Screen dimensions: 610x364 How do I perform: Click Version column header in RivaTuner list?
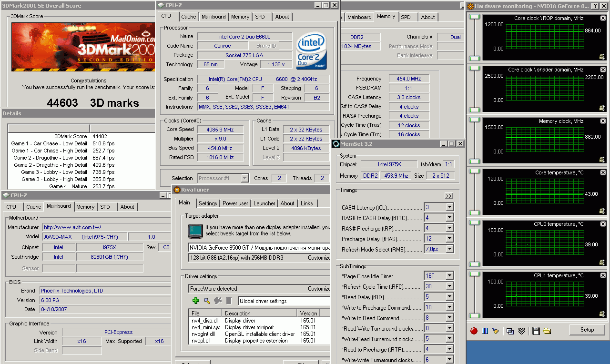coord(308,313)
